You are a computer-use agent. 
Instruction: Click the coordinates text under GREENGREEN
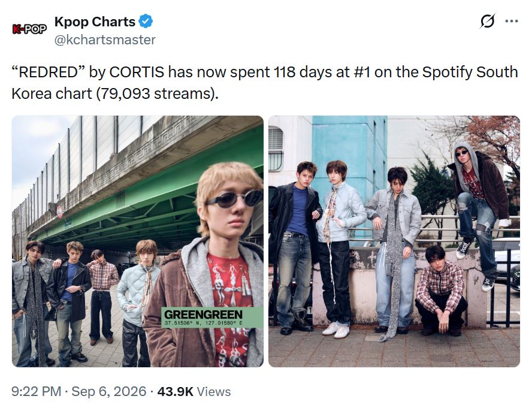[204, 323]
